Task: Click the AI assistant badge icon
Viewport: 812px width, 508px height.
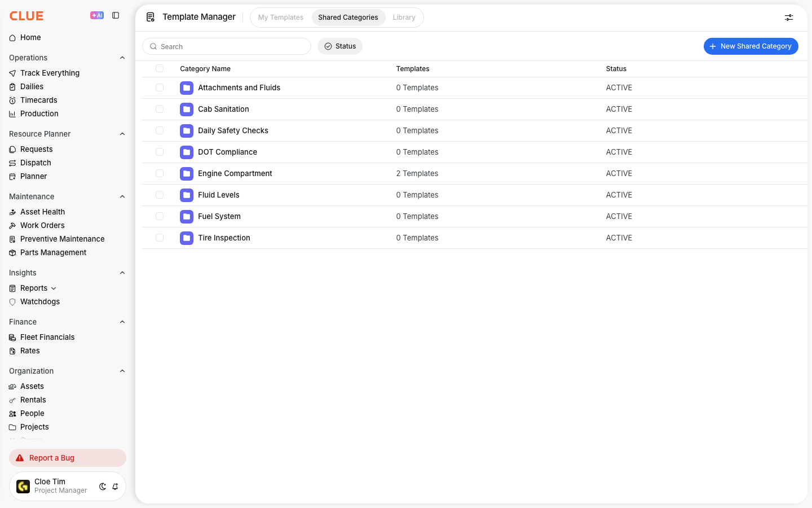Action: pos(97,16)
